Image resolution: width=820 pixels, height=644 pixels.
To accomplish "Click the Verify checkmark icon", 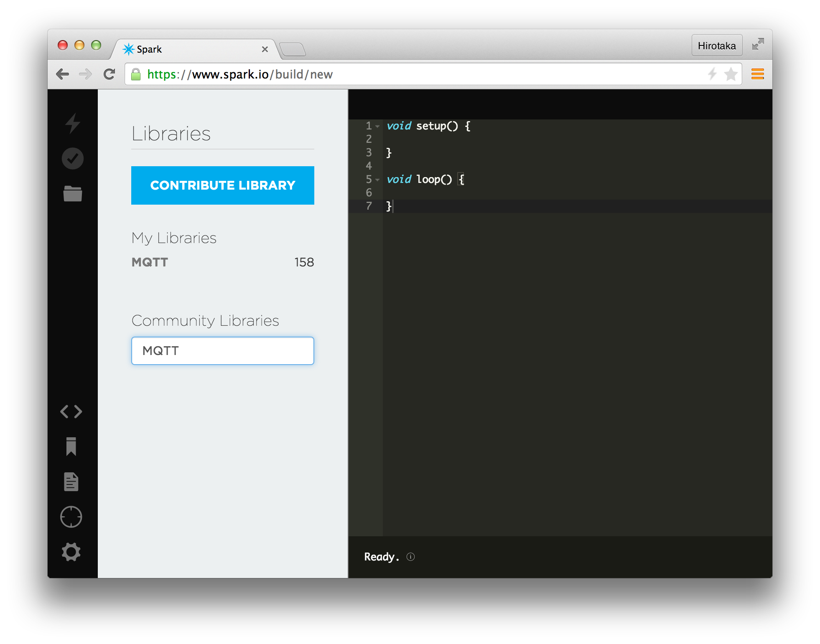I will (73, 159).
